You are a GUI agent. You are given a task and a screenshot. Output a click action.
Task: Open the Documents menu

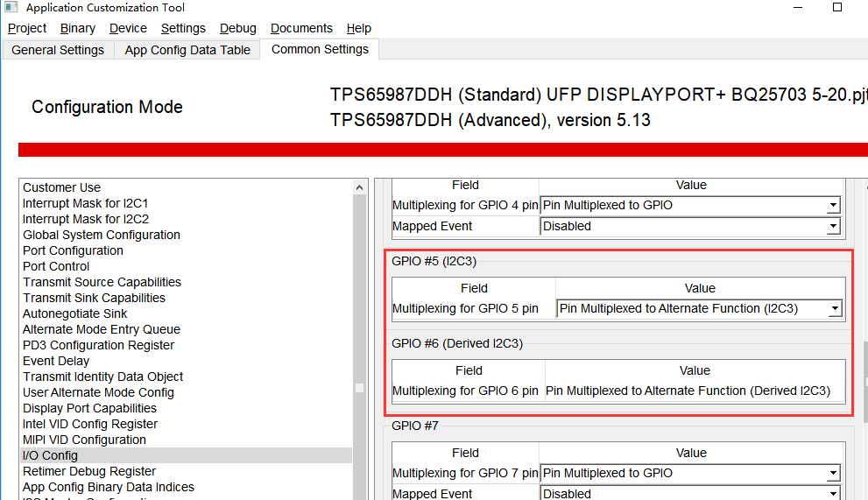(x=301, y=28)
